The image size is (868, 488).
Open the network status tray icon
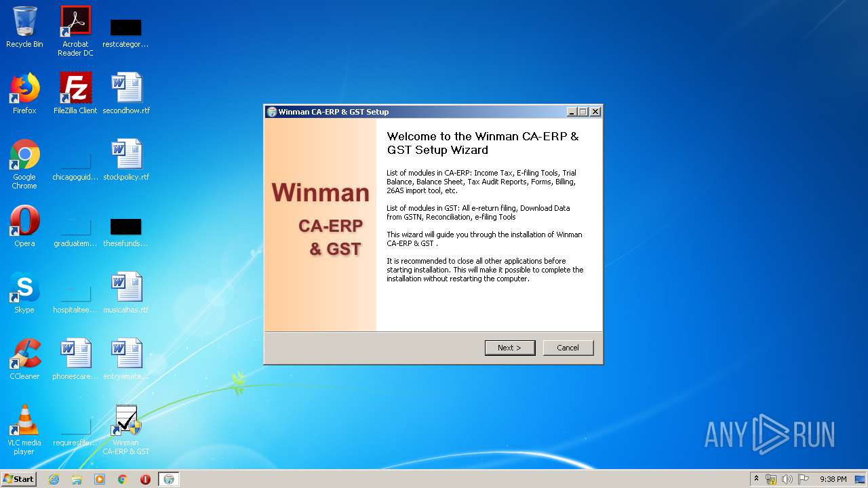771,479
